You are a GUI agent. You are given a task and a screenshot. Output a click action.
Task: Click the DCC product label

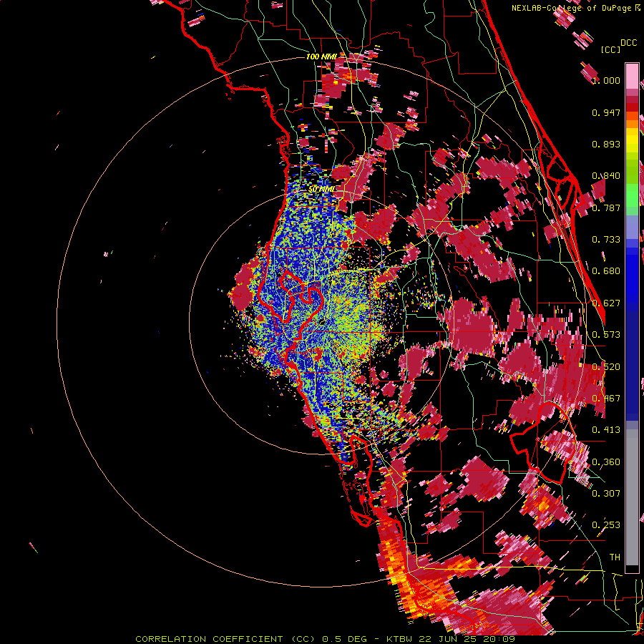[x=628, y=43]
